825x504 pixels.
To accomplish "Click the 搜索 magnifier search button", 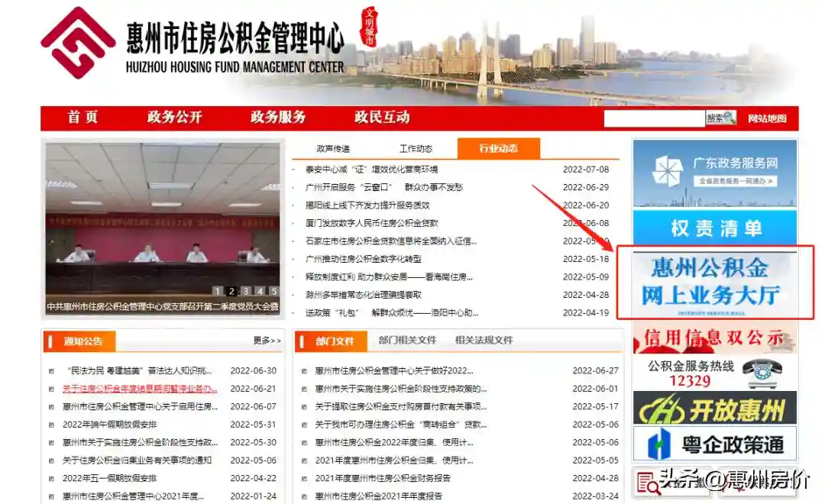I will point(721,118).
